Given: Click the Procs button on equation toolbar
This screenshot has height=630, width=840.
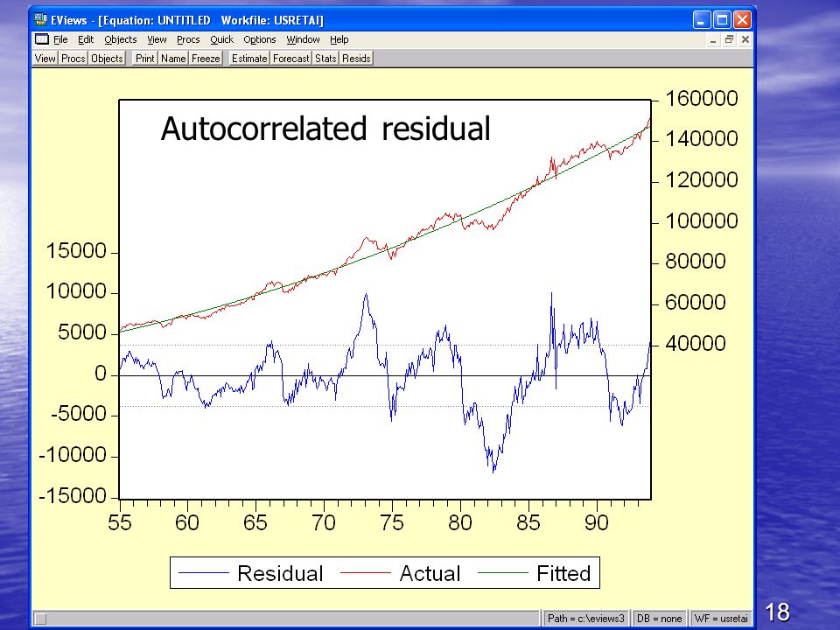Looking at the screenshot, I should click(73, 59).
